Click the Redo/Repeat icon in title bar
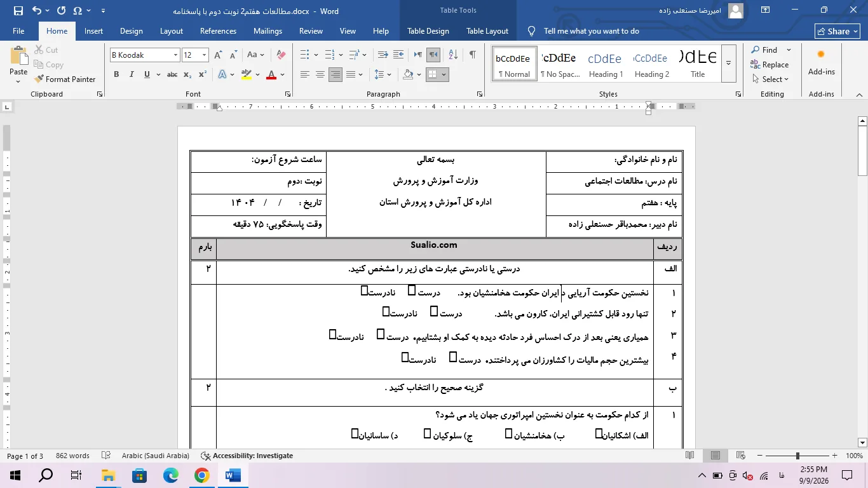The image size is (868, 488). pos(61,11)
